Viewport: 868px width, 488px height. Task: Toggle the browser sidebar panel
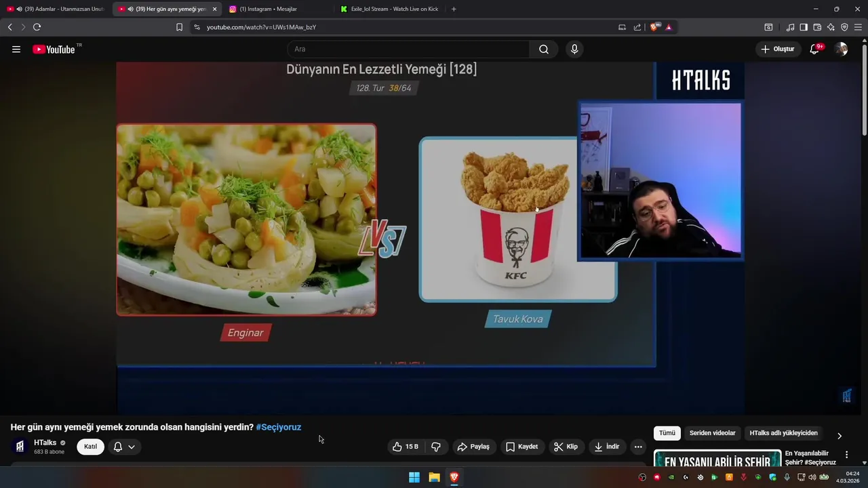click(804, 27)
